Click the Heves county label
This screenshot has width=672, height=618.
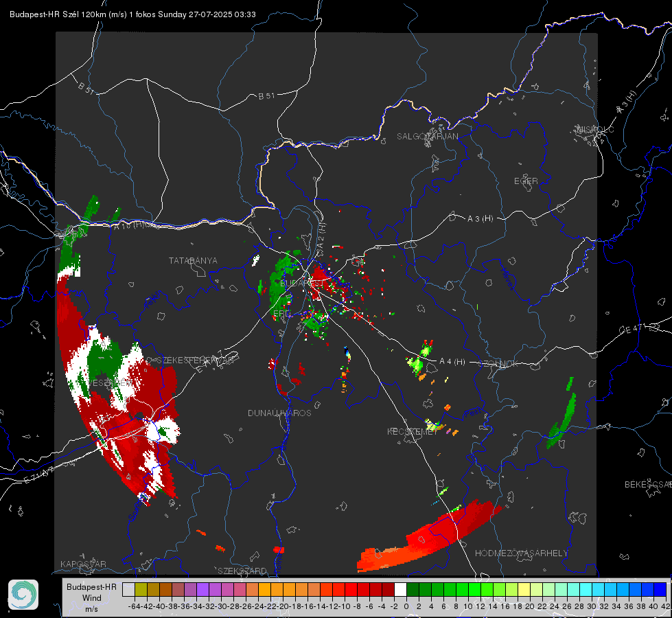pyautogui.click(x=507, y=278)
